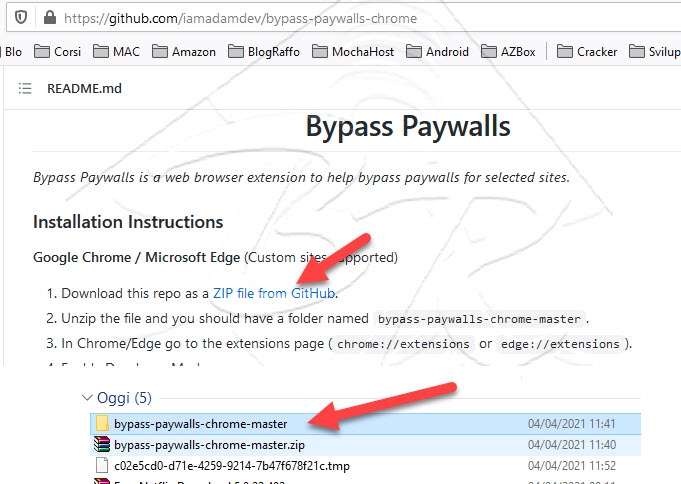Select the bypass-paywalls-chrome-master folder row

coord(365,424)
